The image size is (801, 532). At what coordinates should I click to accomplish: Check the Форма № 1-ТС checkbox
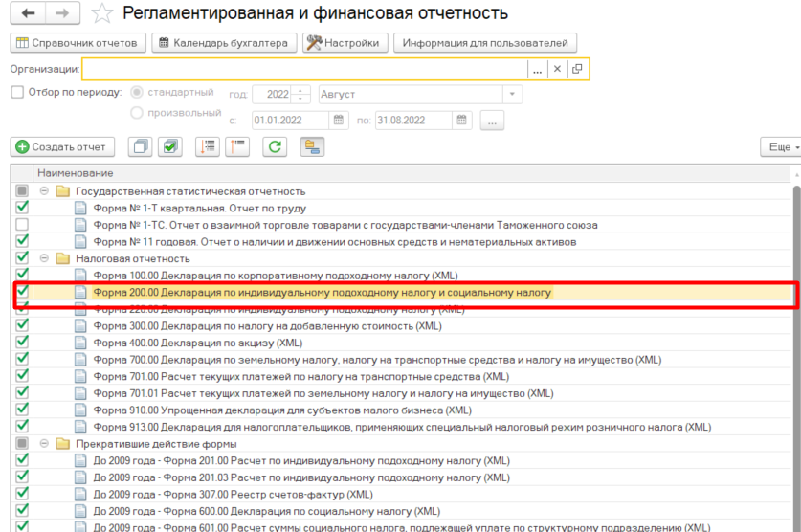(x=22, y=225)
